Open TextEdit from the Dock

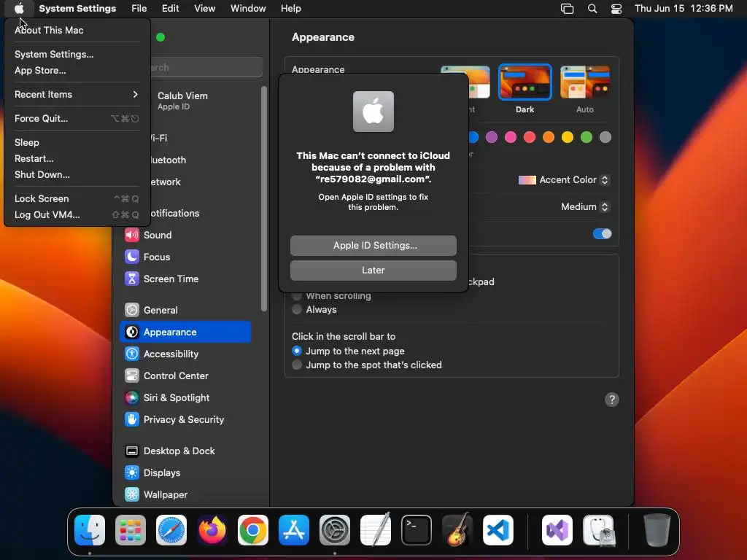click(376, 530)
